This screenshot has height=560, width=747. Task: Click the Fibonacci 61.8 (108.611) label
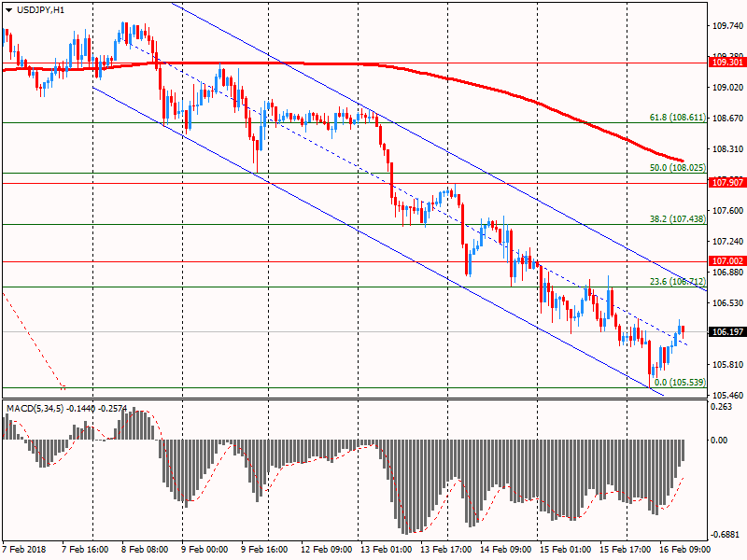678,118
